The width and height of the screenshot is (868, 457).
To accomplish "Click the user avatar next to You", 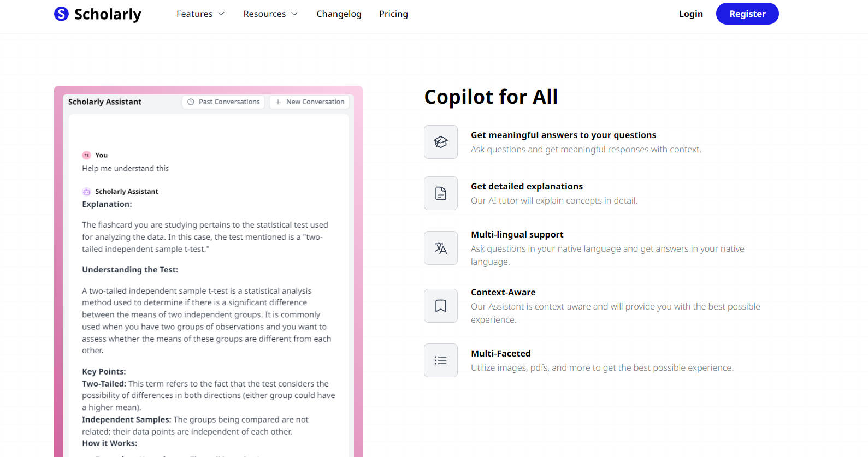I will tap(86, 155).
